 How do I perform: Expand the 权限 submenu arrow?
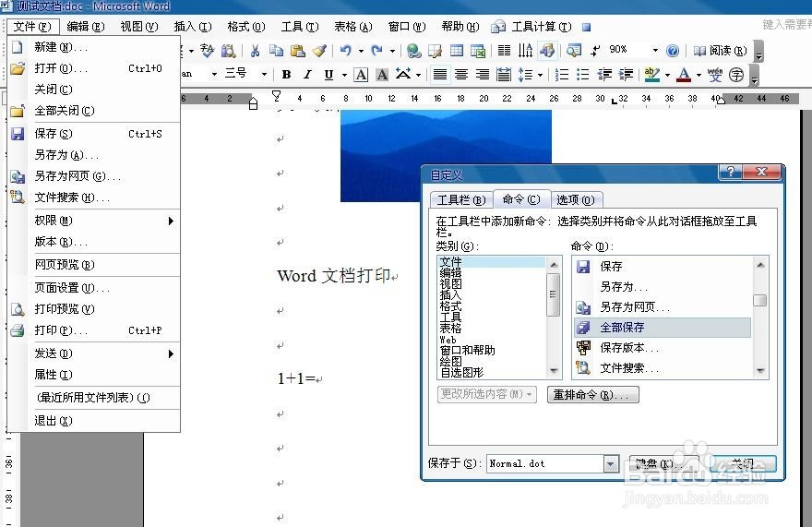[171, 222]
